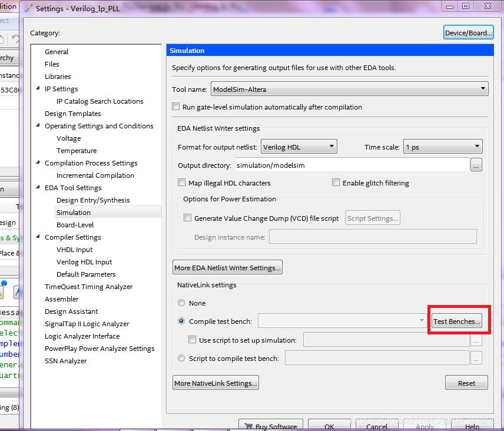Maximize the Settings window
This screenshot has height=431, width=504.
pos(466,6)
